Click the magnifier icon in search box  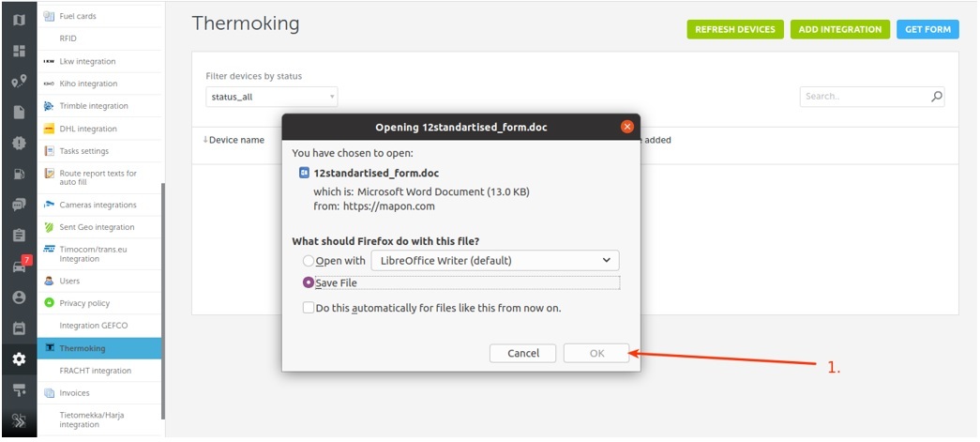(936, 97)
